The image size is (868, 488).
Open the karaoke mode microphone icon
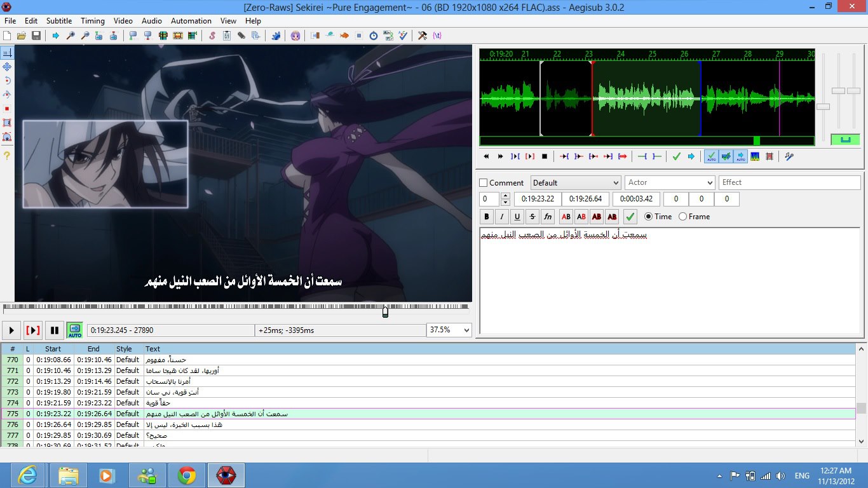789,156
